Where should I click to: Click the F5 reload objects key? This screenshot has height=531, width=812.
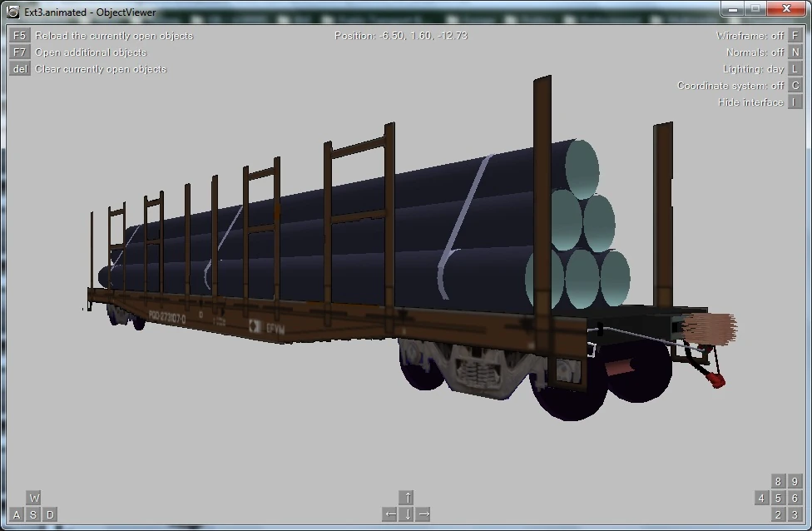click(x=20, y=36)
